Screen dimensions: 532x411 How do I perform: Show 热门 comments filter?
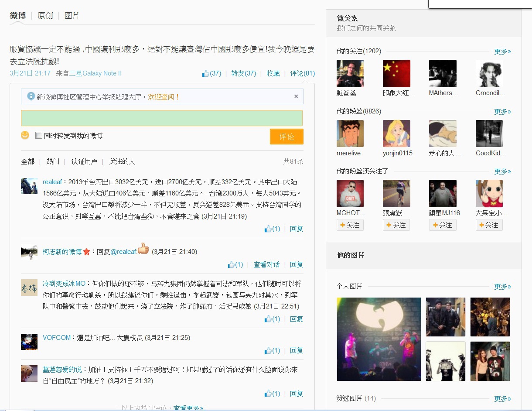[53, 161]
